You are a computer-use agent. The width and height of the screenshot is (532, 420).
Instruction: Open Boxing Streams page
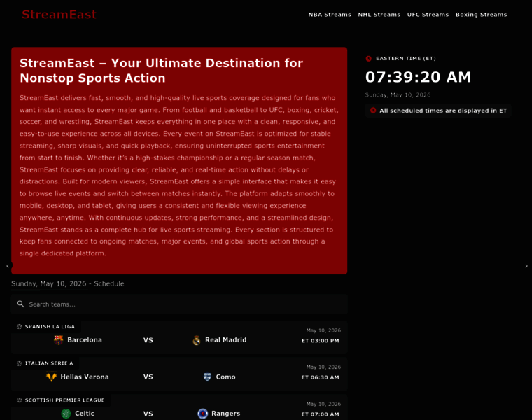(481, 15)
